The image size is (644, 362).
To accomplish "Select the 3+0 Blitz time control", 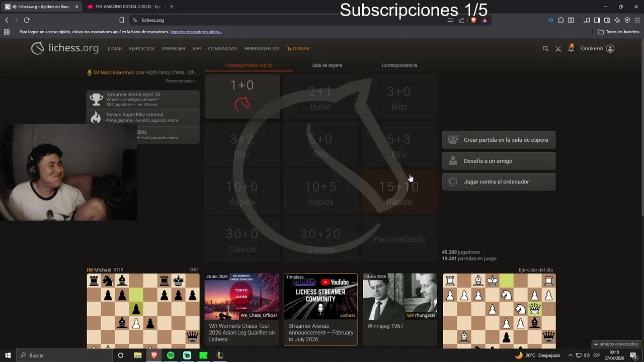I will pyautogui.click(x=399, y=98).
